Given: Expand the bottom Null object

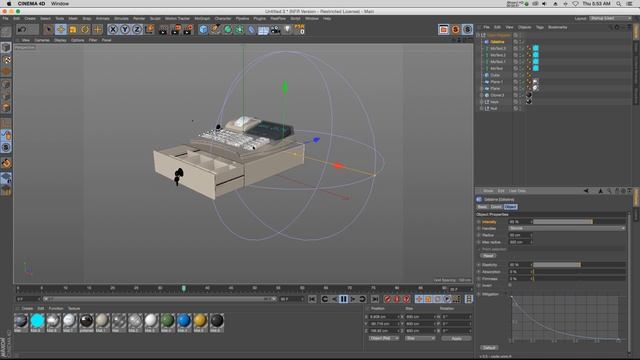Looking at the screenshot, I should point(482,109).
